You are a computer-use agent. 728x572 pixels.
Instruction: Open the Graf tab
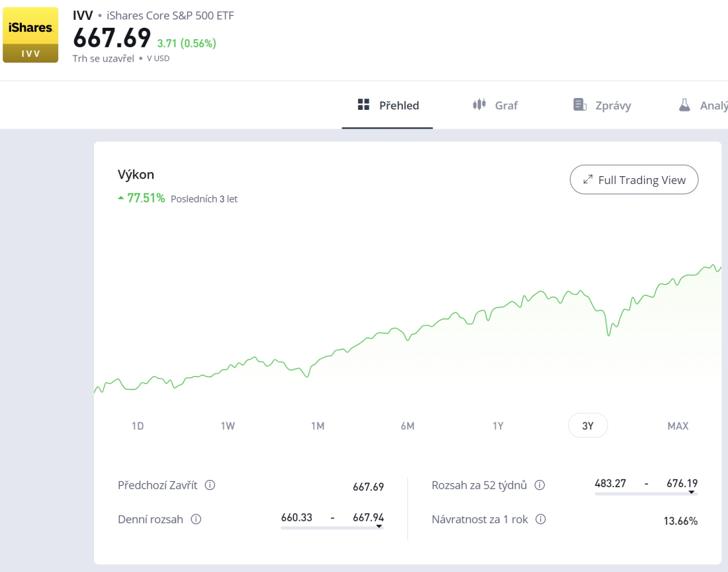click(x=506, y=105)
